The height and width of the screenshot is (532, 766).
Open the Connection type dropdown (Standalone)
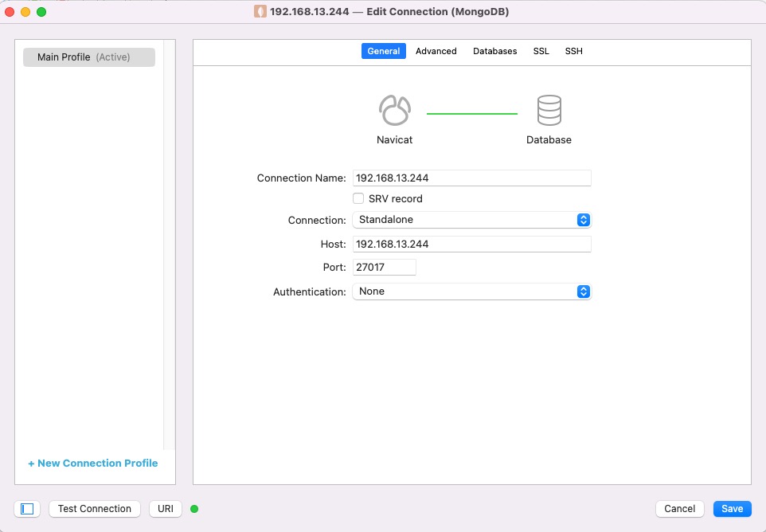pyautogui.click(x=472, y=220)
